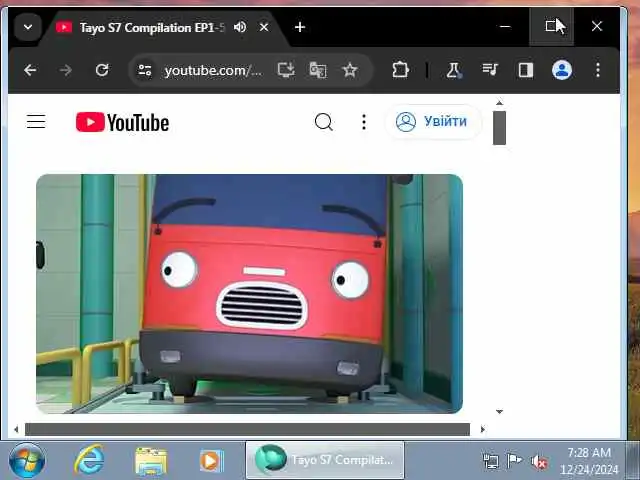Focus the youtube.com address bar
The width and height of the screenshot is (640, 480).
point(213,71)
